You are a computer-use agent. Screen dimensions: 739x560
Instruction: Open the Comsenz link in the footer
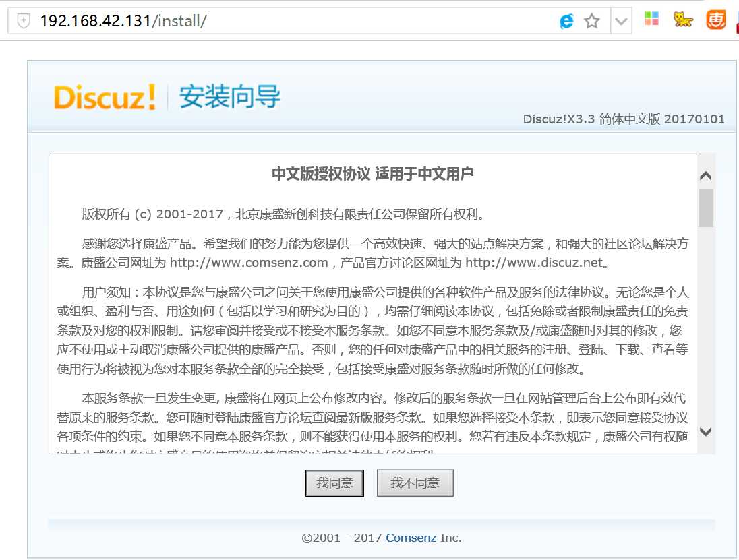(411, 538)
